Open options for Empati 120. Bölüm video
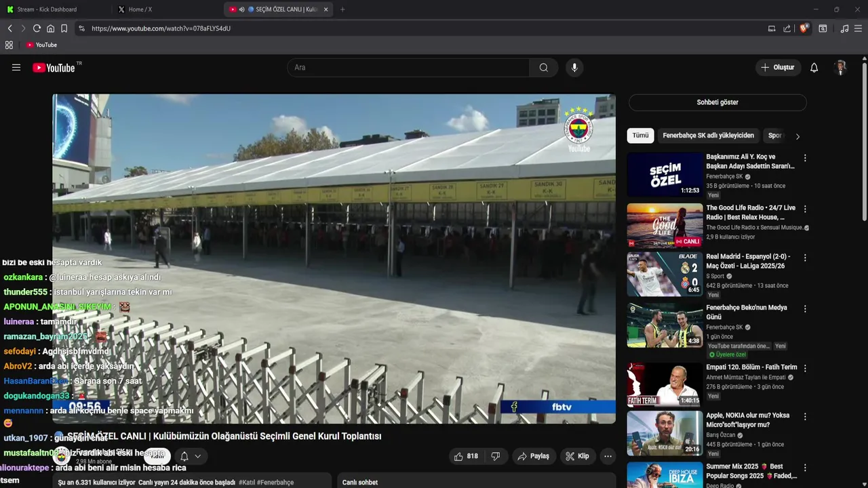Image resolution: width=868 pixels, height=488 pixels. point(805,368)
